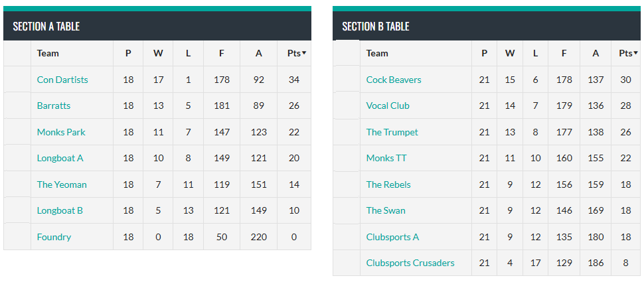
Task: Open Clubsports A team page
Action: (393, 237)
